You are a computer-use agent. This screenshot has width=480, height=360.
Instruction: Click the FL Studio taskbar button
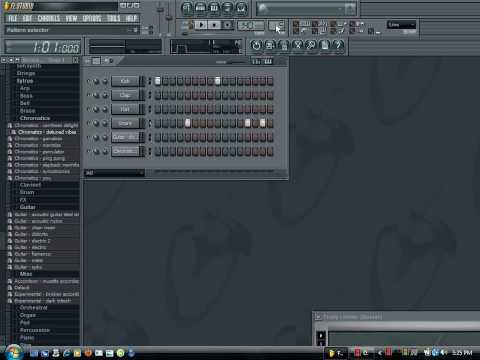click(x=336, y=353)
